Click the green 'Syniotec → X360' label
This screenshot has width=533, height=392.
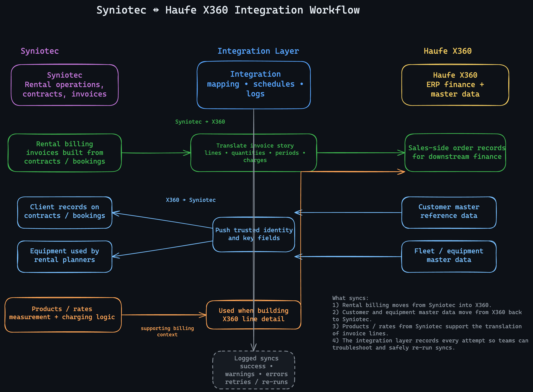[x=200, y=122]
